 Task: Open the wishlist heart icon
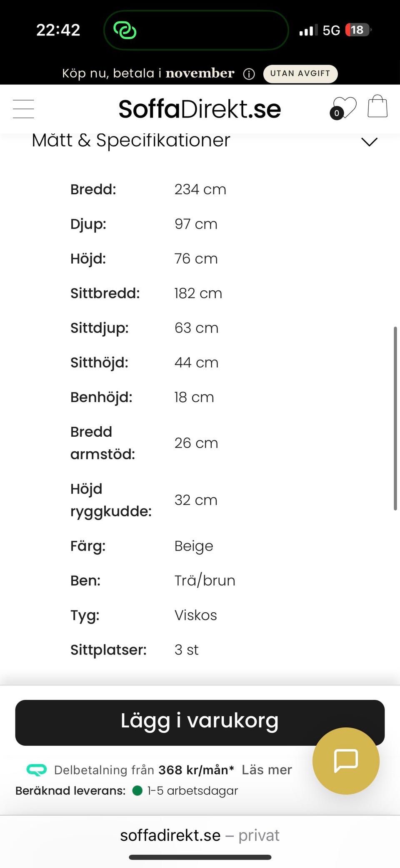[343, 108]
